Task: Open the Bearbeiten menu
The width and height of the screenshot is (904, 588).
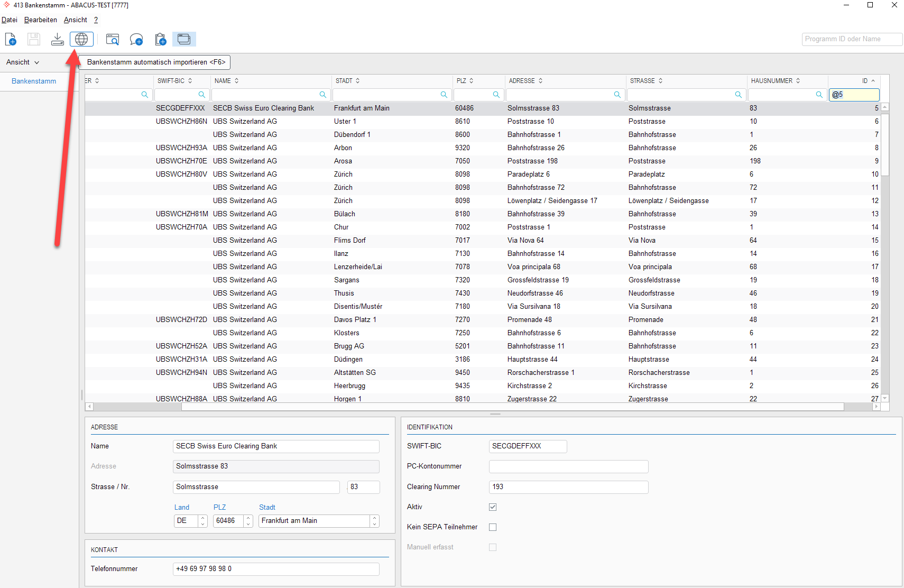Action: (41, 20)
